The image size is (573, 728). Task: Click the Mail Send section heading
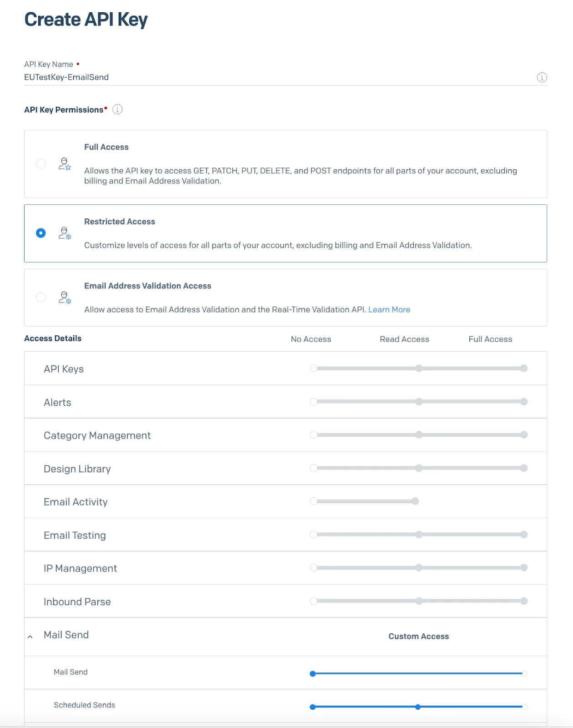click(66, 635)
